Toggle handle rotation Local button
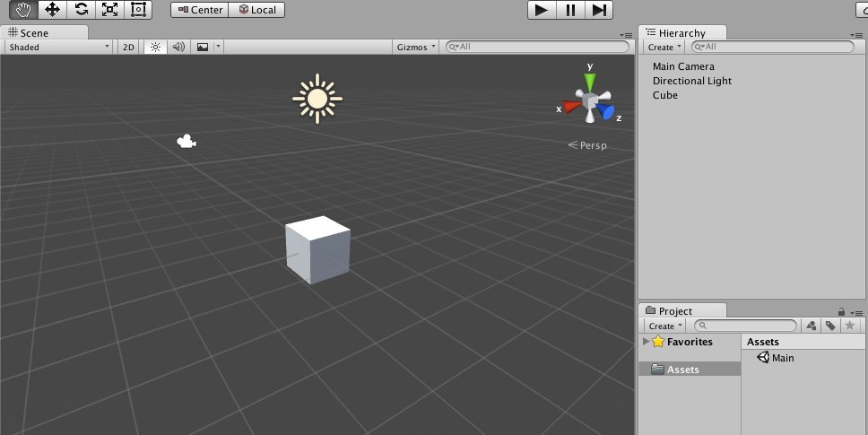 [256, 10]
